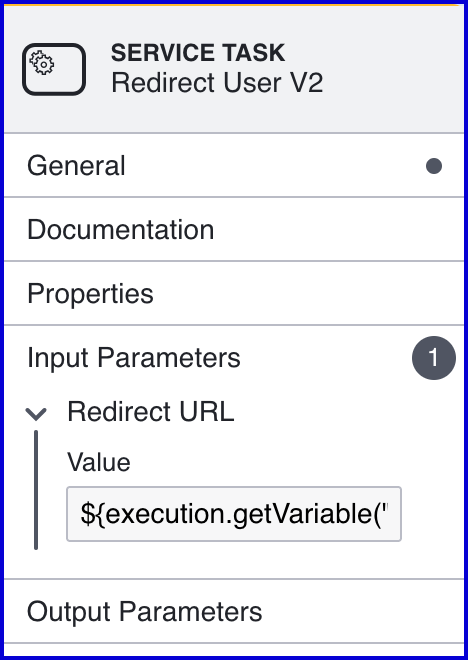Expand the Output Parameters section

[x=234, y=612]
